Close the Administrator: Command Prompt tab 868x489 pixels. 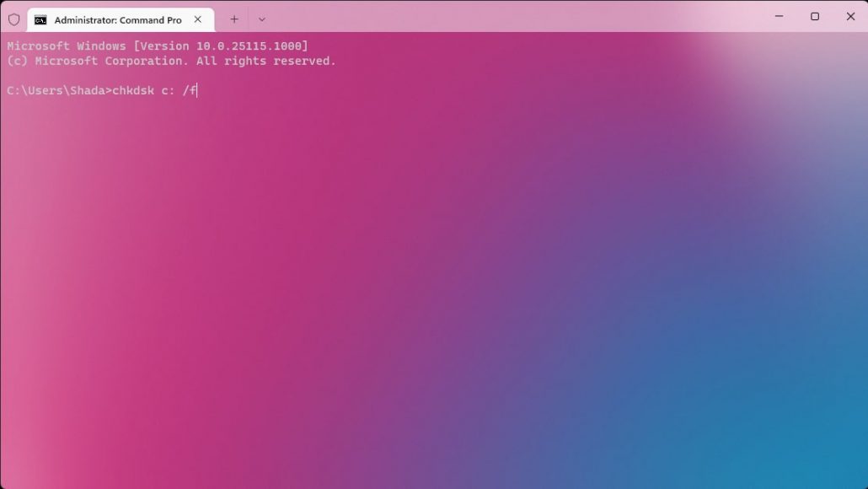tap(198, 19)
